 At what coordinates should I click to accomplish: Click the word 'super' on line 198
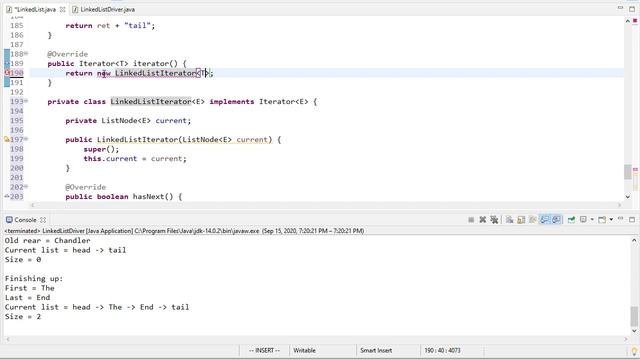click(x=95, y=149)
